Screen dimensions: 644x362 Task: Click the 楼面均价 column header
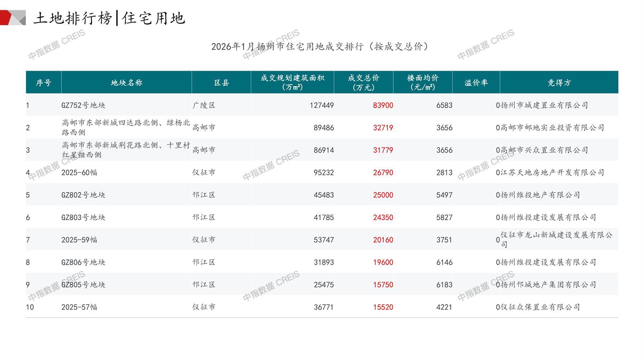[x=423, y=82]
